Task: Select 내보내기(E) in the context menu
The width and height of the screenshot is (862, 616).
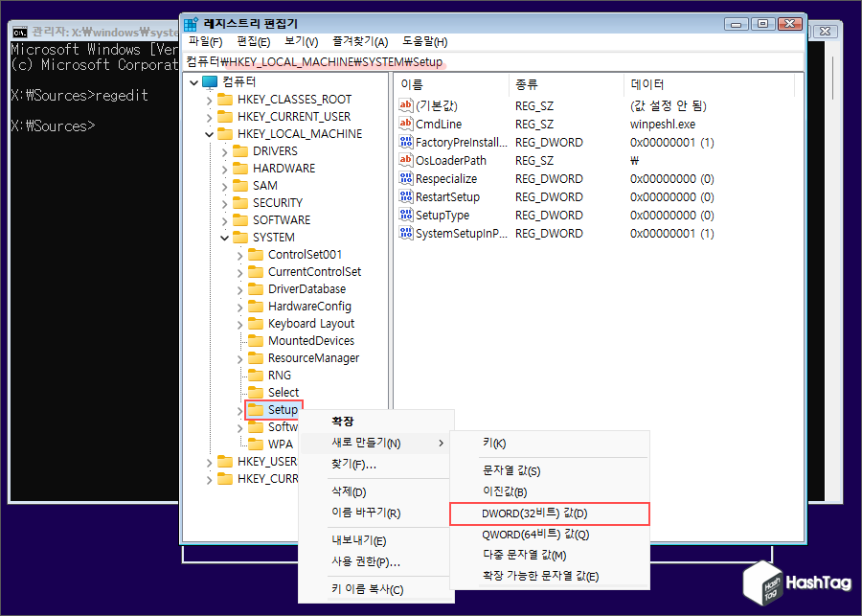Action: point(375,540)
